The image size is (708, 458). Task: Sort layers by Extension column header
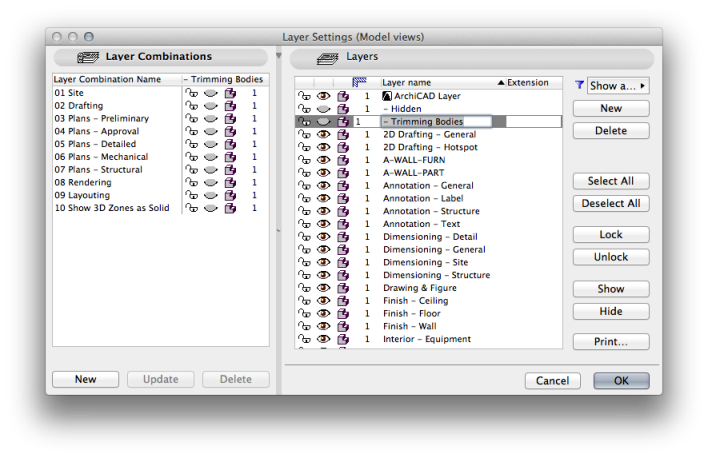534,83
